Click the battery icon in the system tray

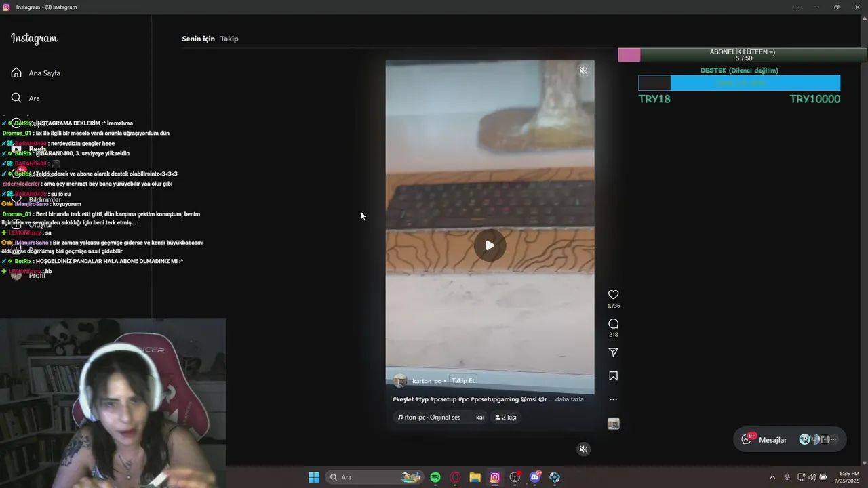coord(823,477)
